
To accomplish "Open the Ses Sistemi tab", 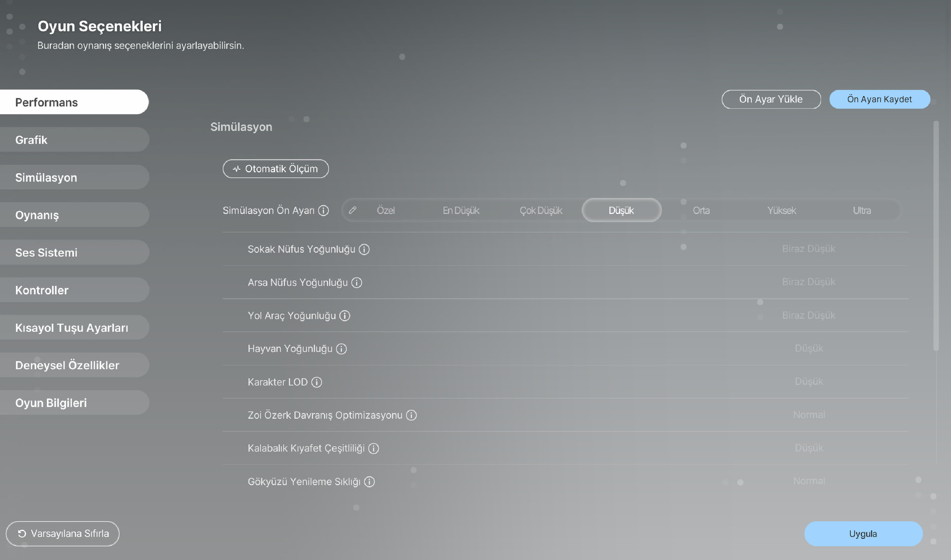I will [74, 253].
